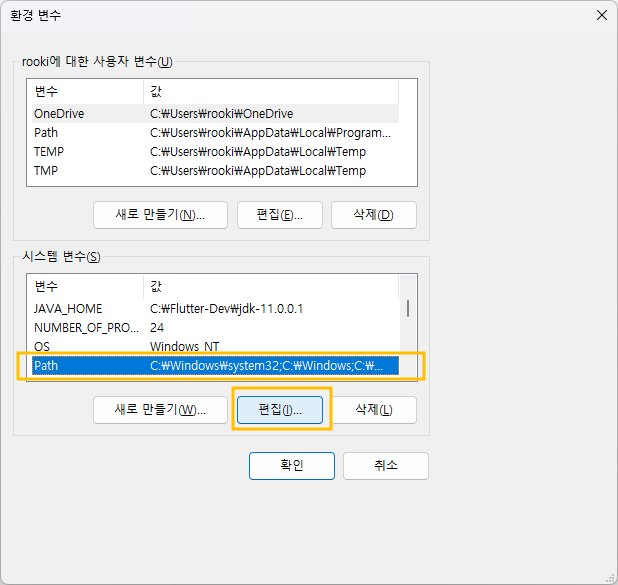Click 삭제(L) button for system variables

[x=374, y=410]
